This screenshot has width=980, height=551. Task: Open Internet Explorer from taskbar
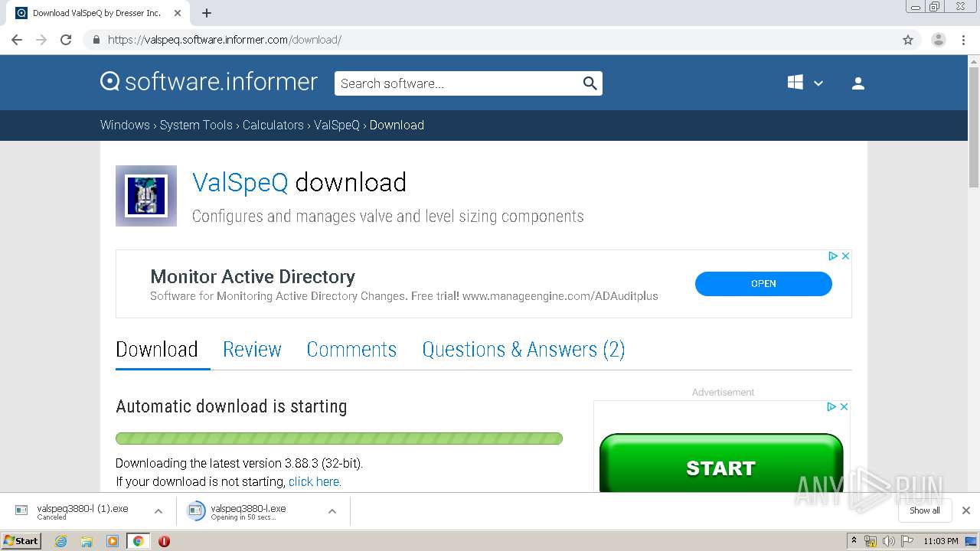[x=60, y=541]
